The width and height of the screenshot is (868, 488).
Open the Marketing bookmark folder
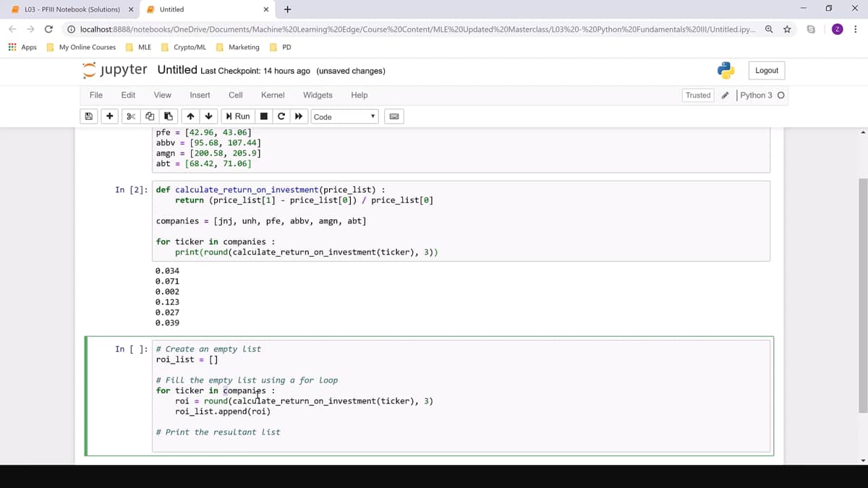point(238,47)
